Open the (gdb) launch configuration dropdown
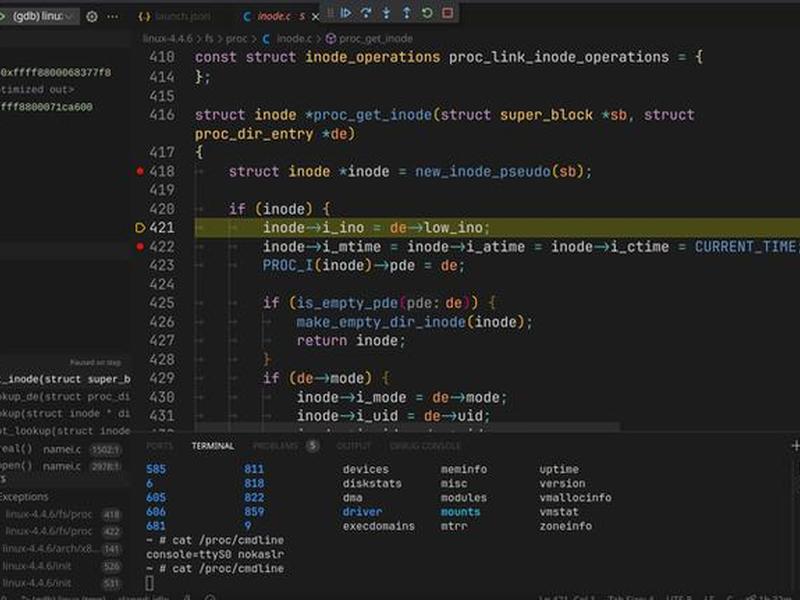The image size is (800, 600). pos(43,16)
